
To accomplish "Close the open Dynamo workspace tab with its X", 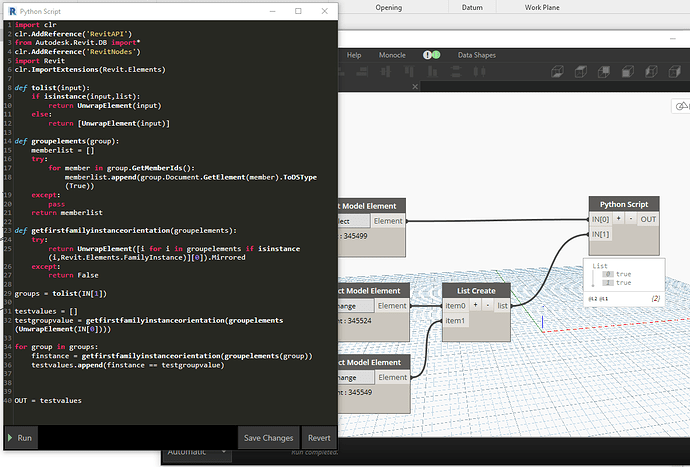I will point(415,87).
